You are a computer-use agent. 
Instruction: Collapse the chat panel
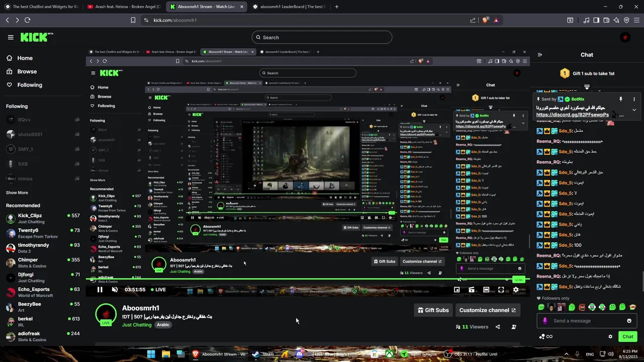[x=539, y=55]
